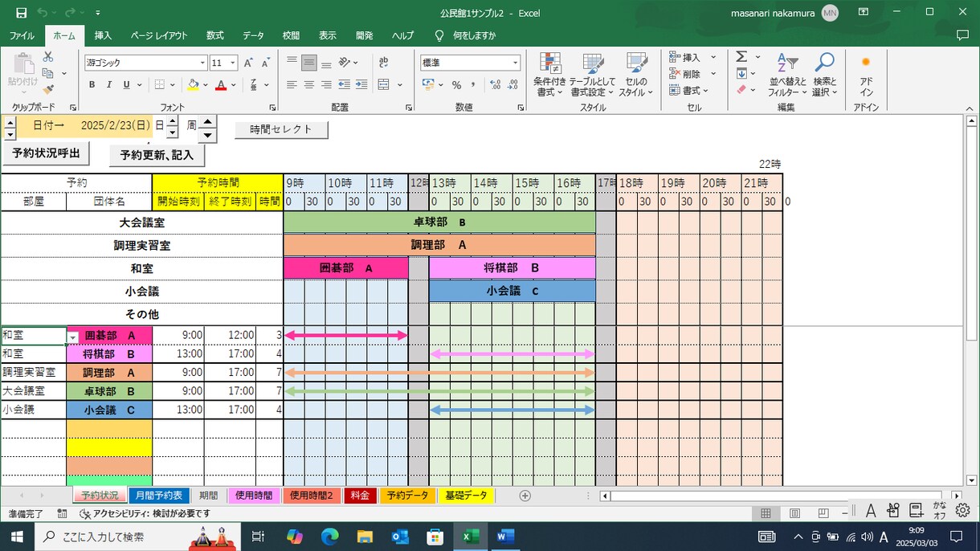The image size is (980, 551).
Task: Decrease font size with the smaller A icon
Action: [x=265, y=63]
